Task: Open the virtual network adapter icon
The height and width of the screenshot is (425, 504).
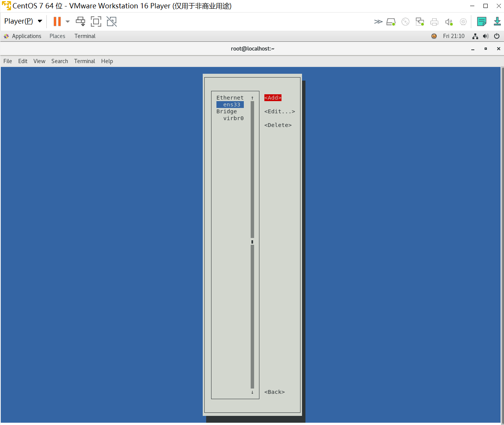Action: pyautogui.click(x=420, y=21)
